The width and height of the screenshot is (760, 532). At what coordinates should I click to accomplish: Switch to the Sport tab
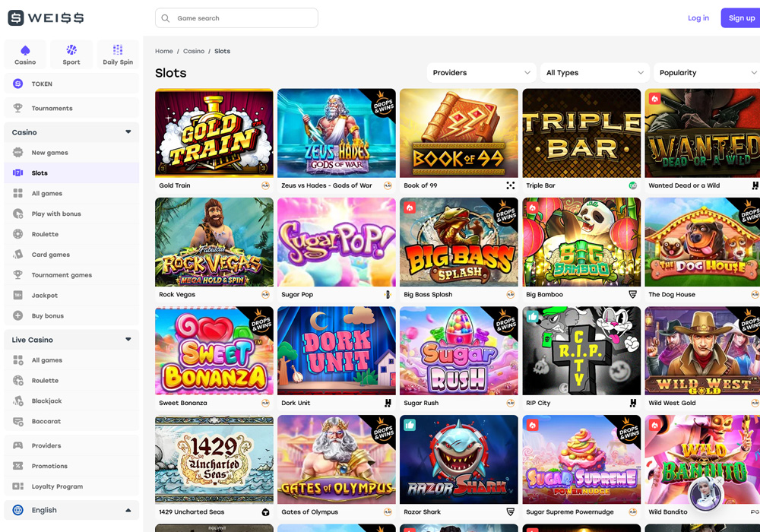[x=71, y=54]
